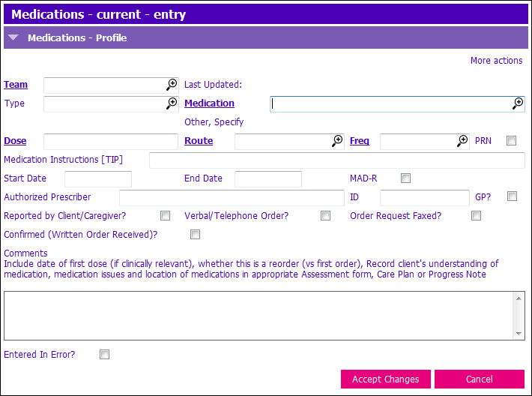Viewport: 532px width, 396px height.
Task: Click the Last Updated: label
Action: tap(213, 85)
